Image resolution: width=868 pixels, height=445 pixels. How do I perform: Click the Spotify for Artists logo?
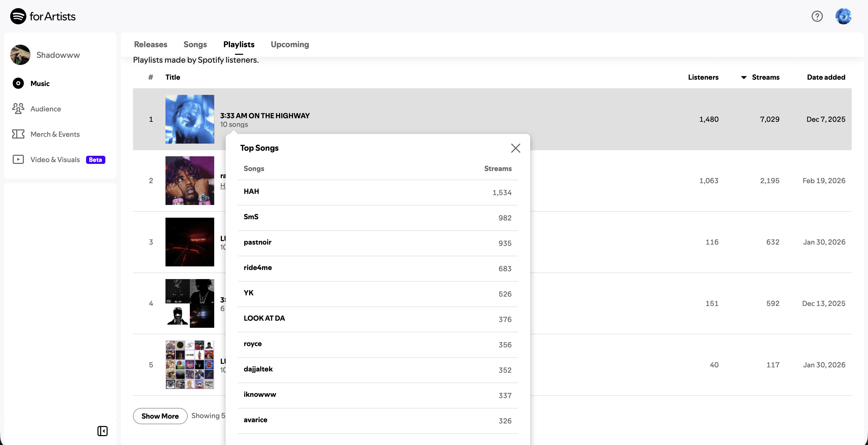point(43,16)
